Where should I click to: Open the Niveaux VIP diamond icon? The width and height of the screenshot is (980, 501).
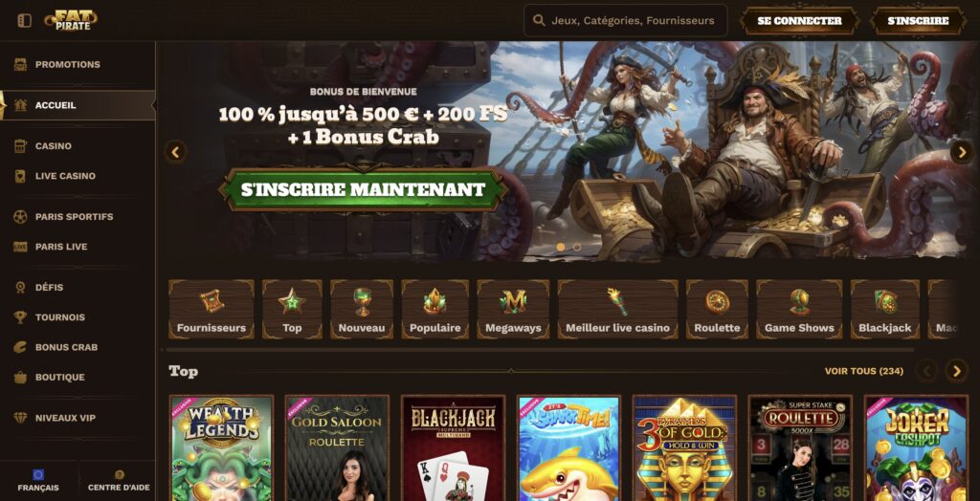point(21,418)
